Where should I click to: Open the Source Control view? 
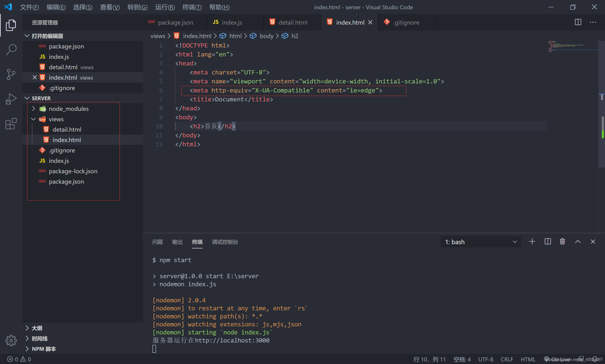coord(11,74)
